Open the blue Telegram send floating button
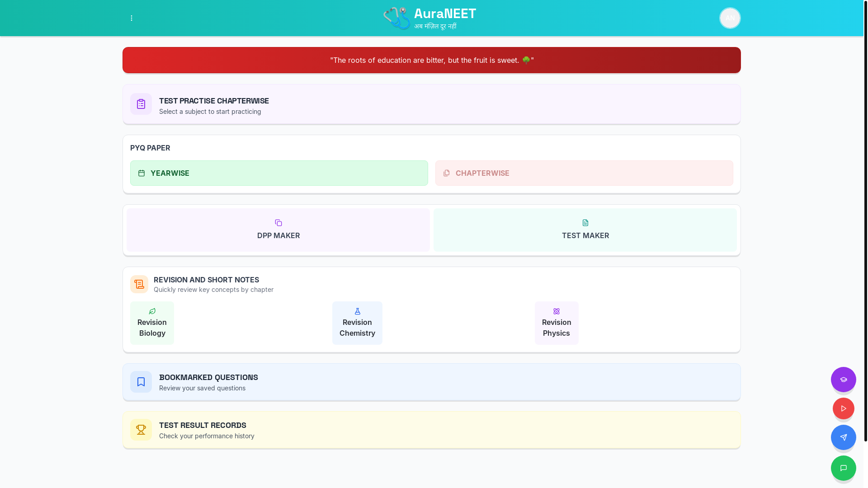Image resolution: width=868 pixels, height=488 pixels. [x=844, y=437]
